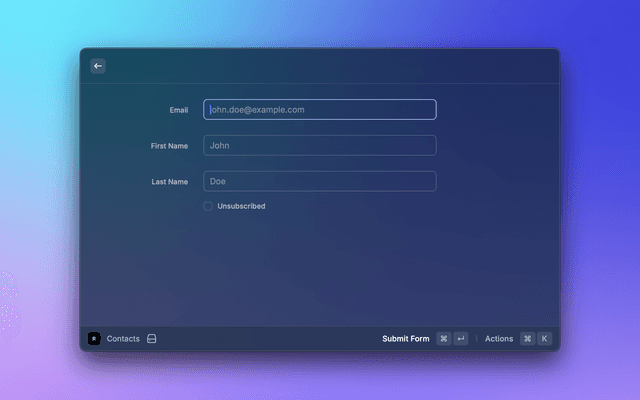Click the K key icon in footer
The height and width of the screenshot is (400, 640).
[545, 339]
